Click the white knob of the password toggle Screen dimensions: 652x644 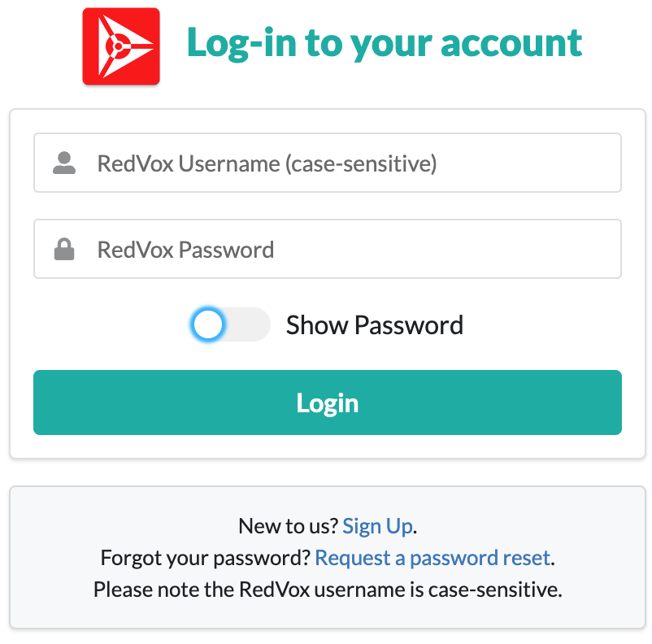tap(209, 325)
